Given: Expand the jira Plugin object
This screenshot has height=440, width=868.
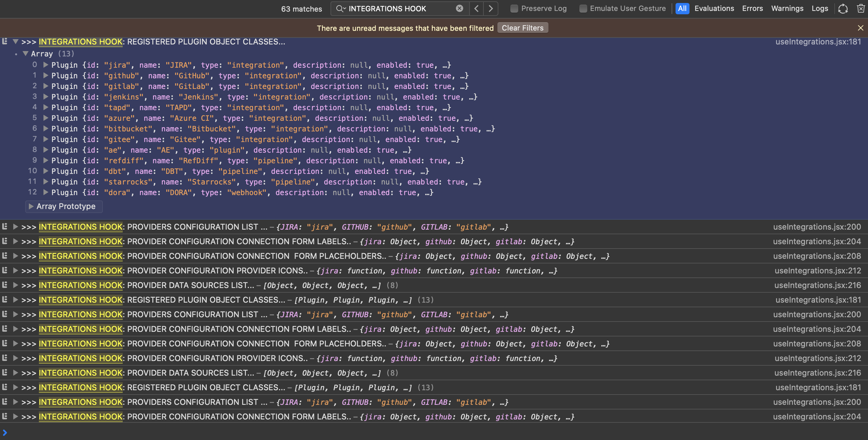Looking at the screenshot, I should [x=46, y=65].
